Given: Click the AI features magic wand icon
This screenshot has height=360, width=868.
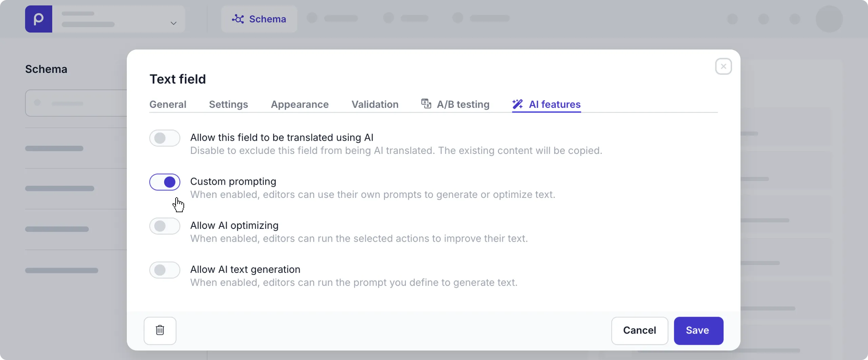Looking at the screenshot, I should pos(518,104).
